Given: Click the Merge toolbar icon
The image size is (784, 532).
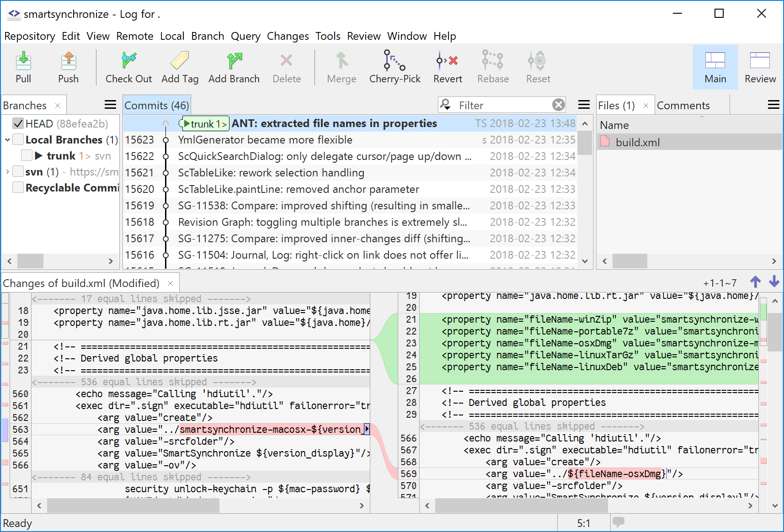Looking at the screenshot, I should [342, 60].
